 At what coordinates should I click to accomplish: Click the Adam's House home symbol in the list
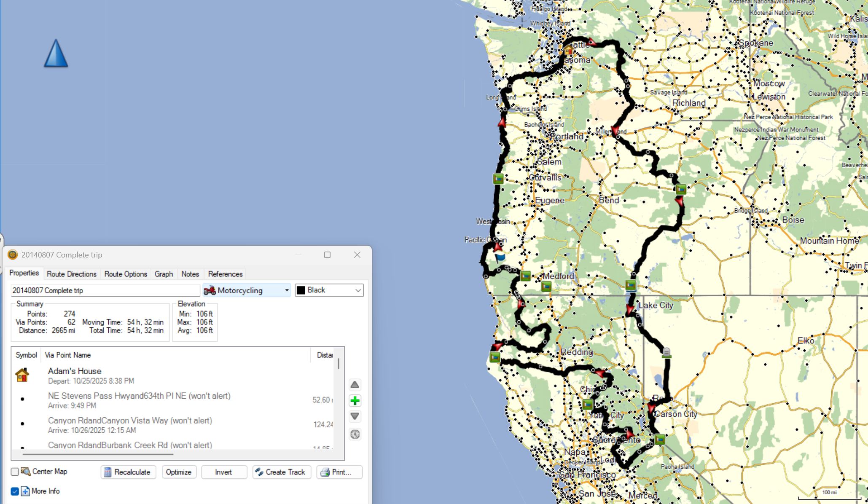(22, 375)
